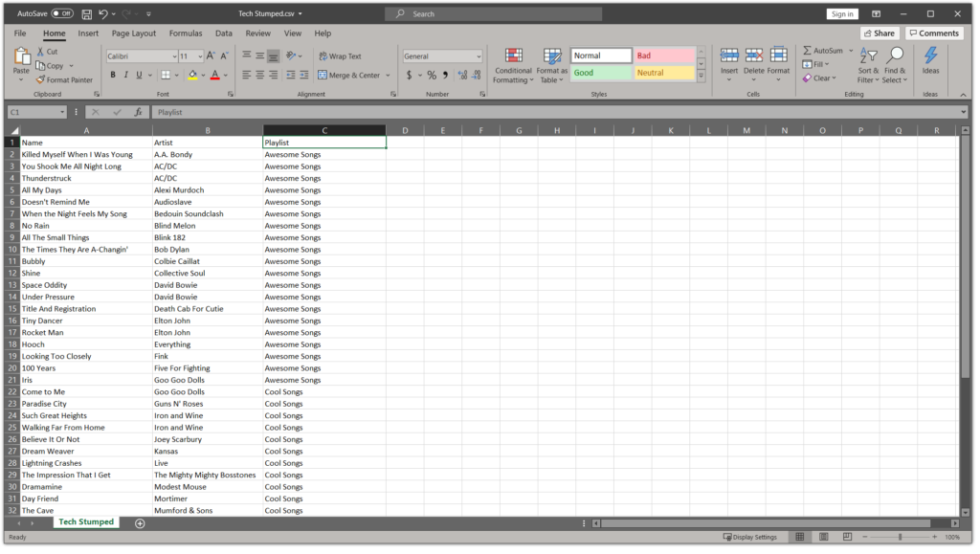The width and height of the screenshot is (980, 554).
Task: Select the Tech Stumped sheet tab
Action: [86, 522]
